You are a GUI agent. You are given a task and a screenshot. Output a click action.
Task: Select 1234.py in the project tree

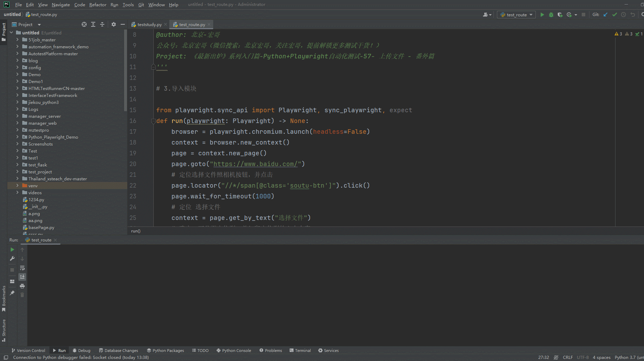click(x=36, y=199)
